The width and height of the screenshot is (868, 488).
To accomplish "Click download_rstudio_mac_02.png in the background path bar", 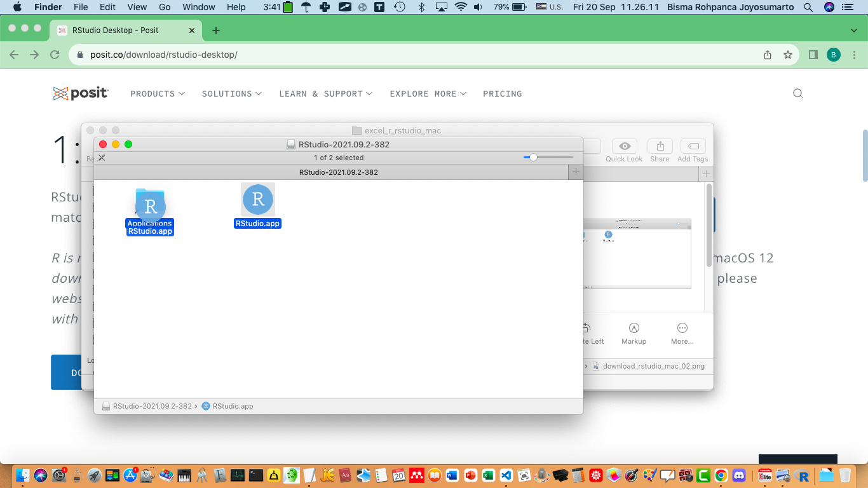I will point(648,366).
